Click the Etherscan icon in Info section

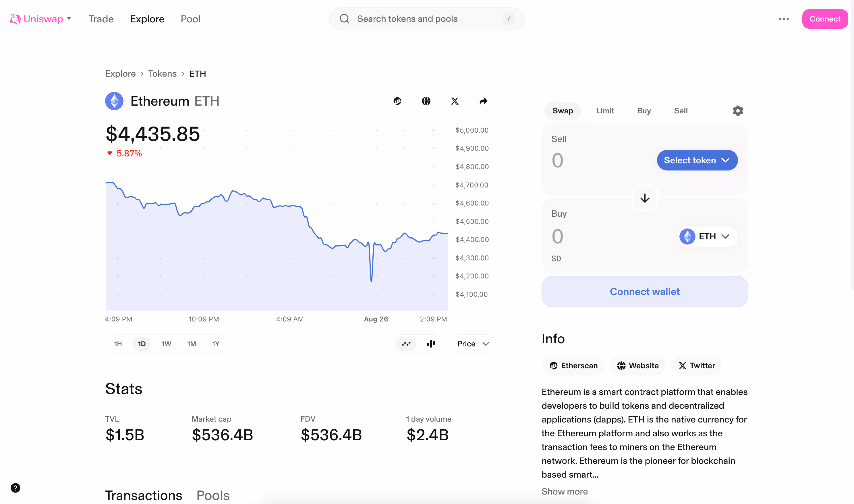(x=553, y=365)
